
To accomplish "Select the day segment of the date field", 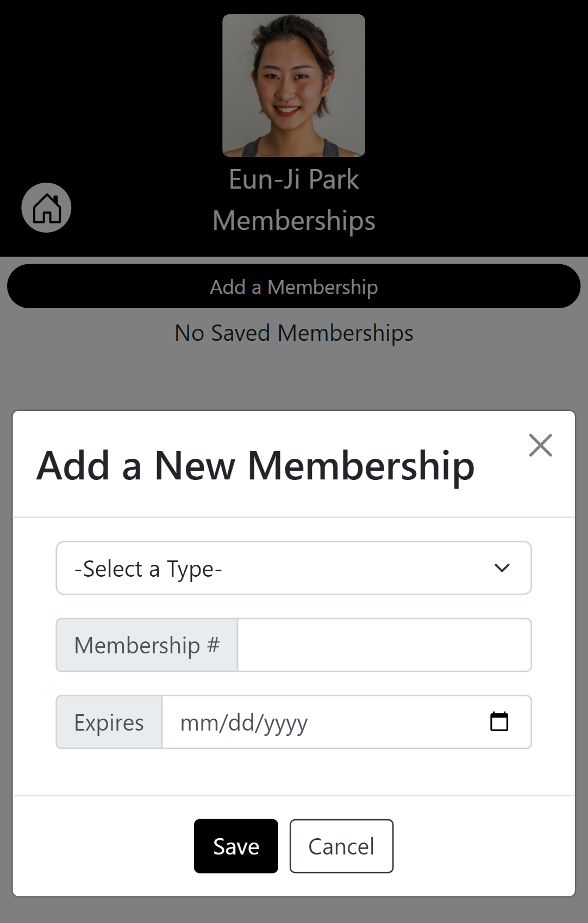I will coord(241,723).
